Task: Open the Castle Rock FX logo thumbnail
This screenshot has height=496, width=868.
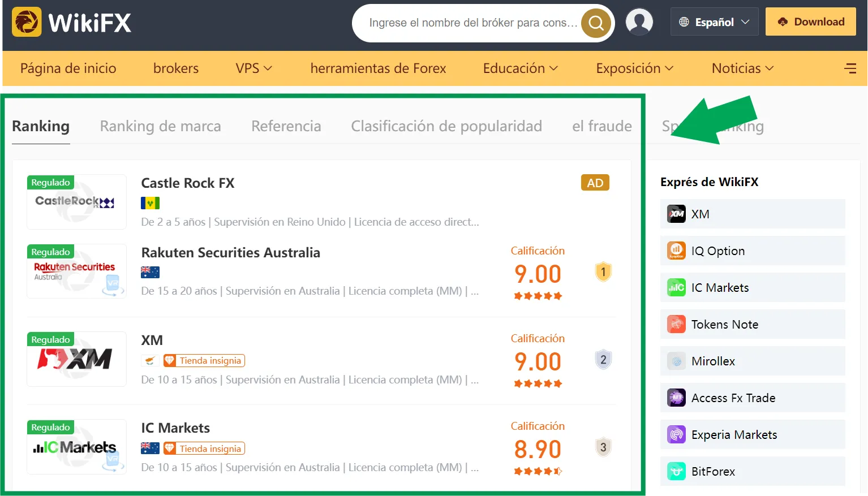Action: (76, 202)
